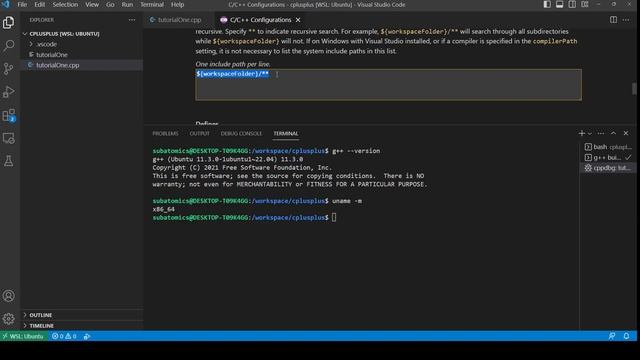640x360 pixels.
Task: Click the terminal prompt input line
Action: coord(334,218)
